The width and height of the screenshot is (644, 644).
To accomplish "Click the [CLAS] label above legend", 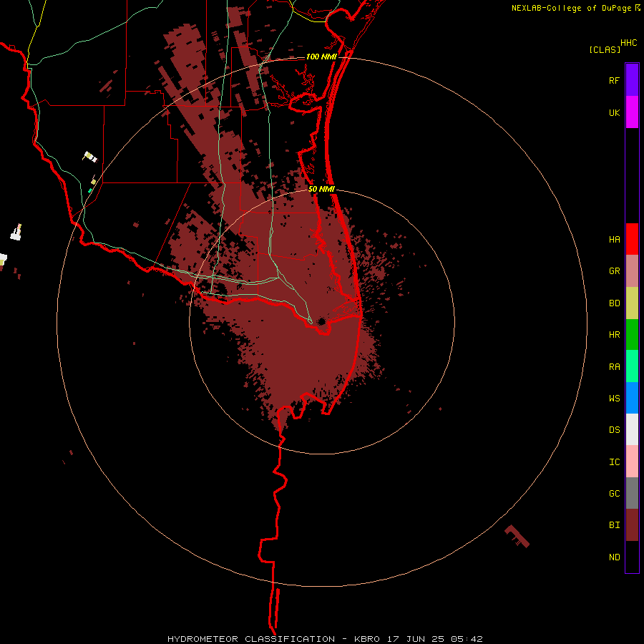I will pyautogui.click(x=605, y=49).
